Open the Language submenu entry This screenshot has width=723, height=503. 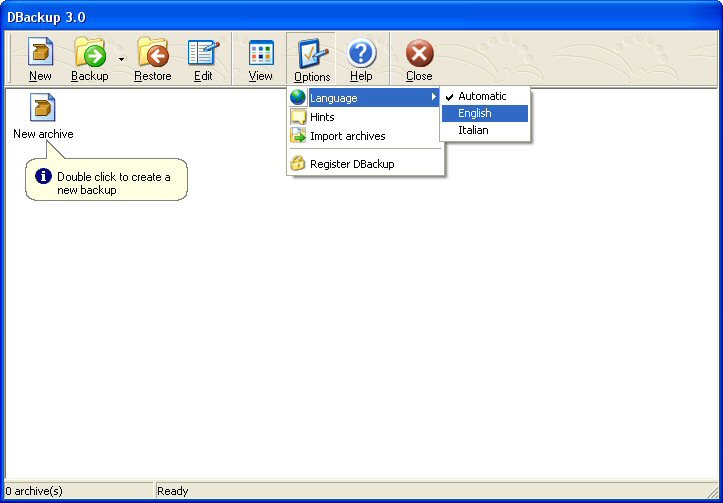click(x=364, y=98)
